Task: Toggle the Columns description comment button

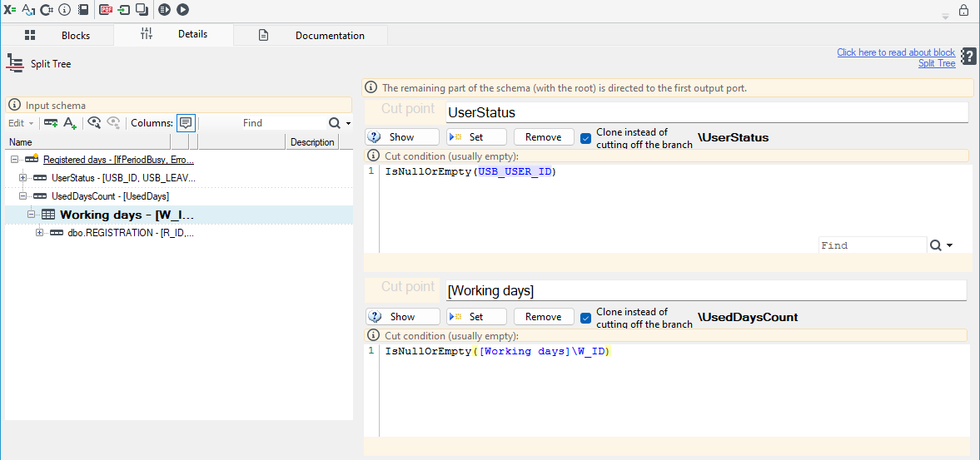Action: (x=186, y=123)
